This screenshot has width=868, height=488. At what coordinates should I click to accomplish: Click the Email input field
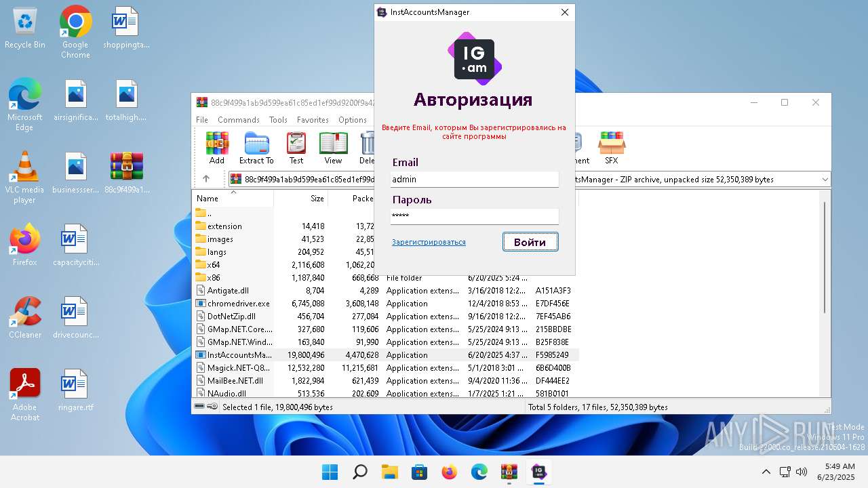[475, 179]
